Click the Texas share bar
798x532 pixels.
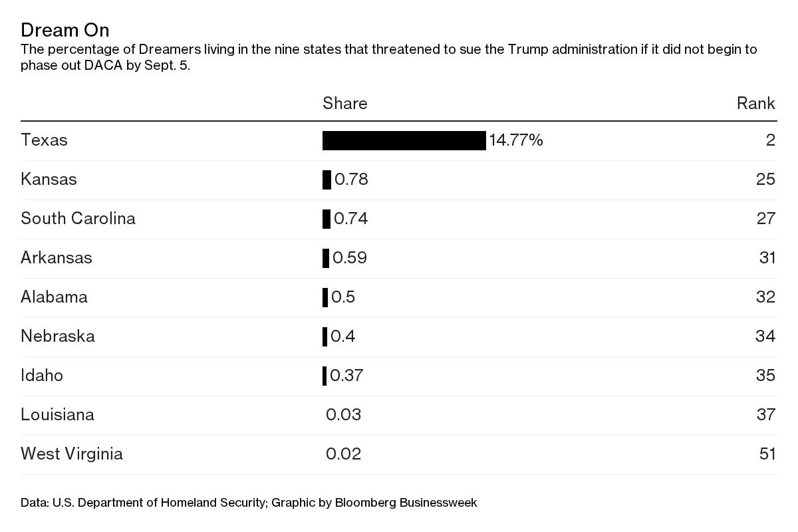click(404, 140)
